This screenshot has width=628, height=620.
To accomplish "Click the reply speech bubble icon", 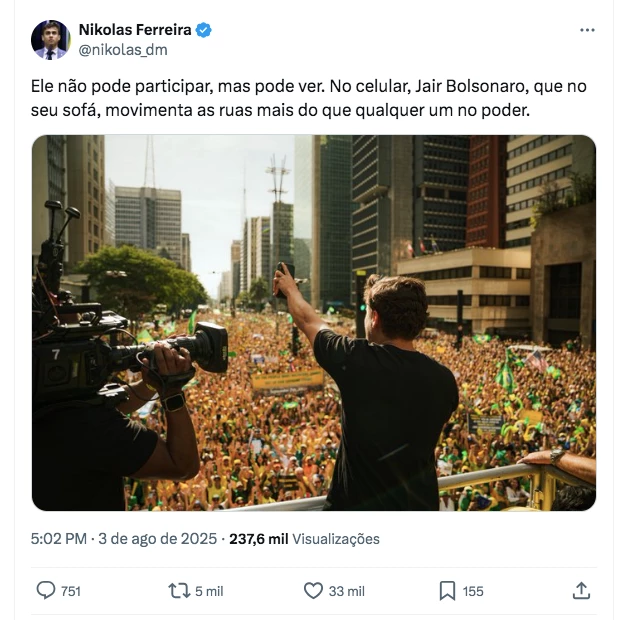I will point(46,590).
